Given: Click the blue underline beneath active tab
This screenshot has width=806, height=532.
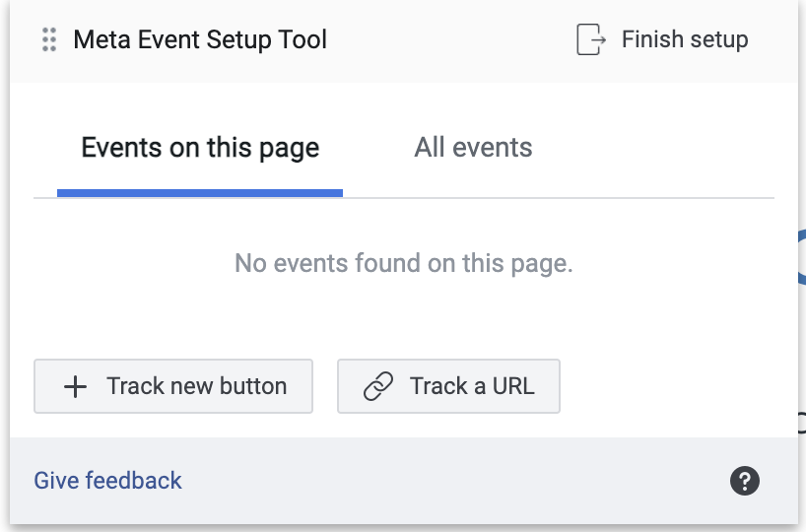Looking at the screenshot, I should point(200,193).
